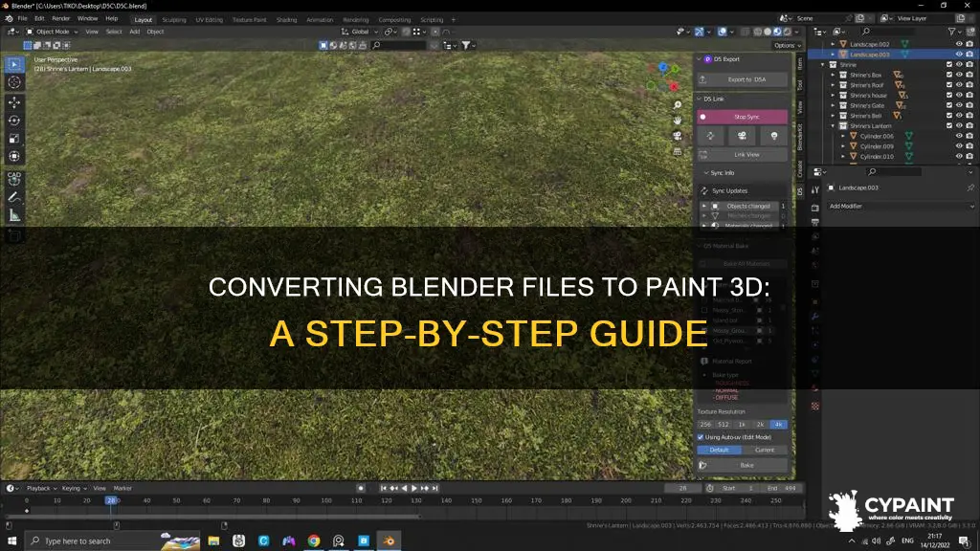Viewport: 980px width, 551px height.
Task: Collapse the Shrine's Lantern collection
Action: (x=833, y=126)
